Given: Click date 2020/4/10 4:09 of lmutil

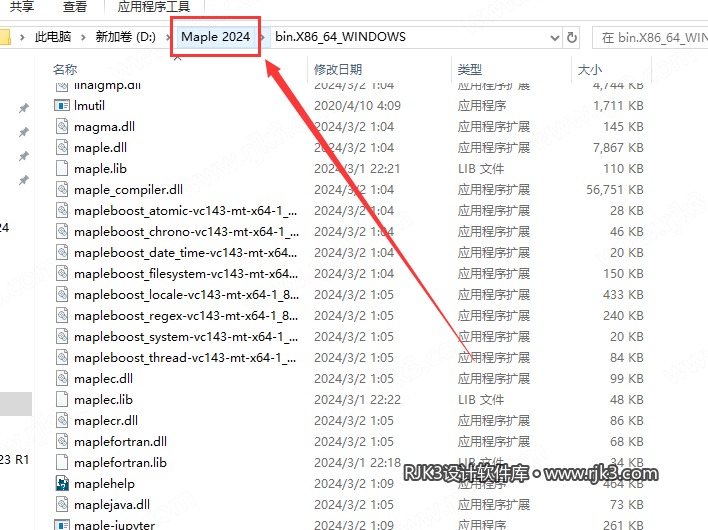Looking at the screenshot, I should pyautogui.click(x=357, y=105).
